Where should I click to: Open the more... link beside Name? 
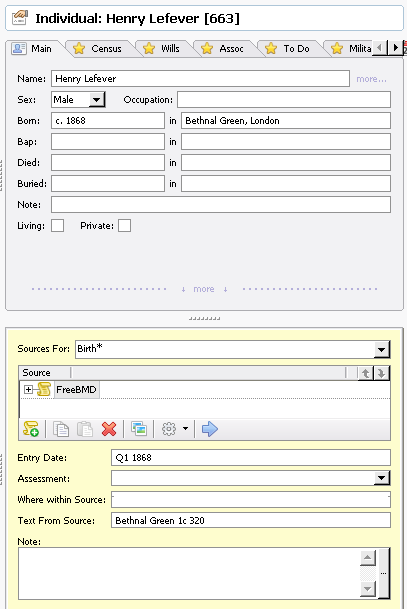[371, 79]
